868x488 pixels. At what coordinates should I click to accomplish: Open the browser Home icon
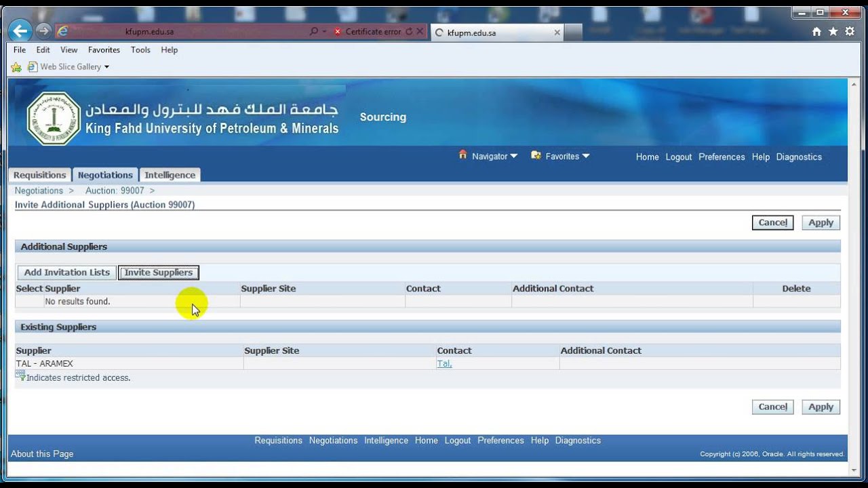tap(816, 32)
